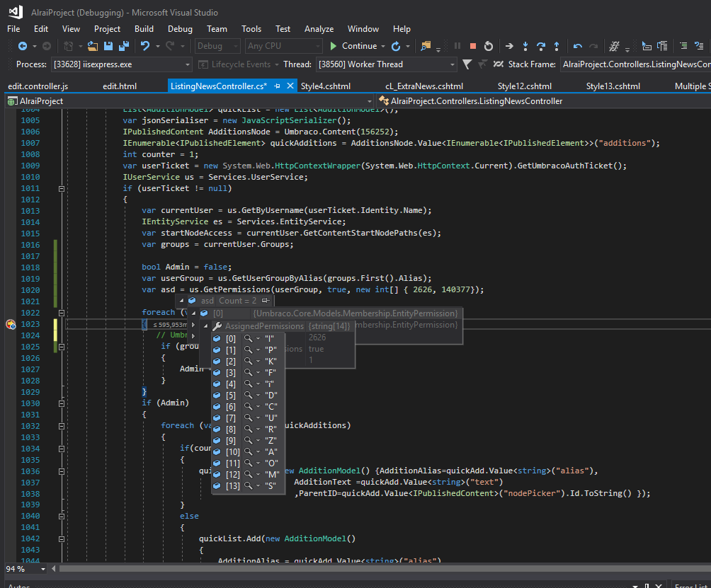711x588 pixels.
Task: Toggle pin on ListingNewsController.cs tab
Action: 277,86
